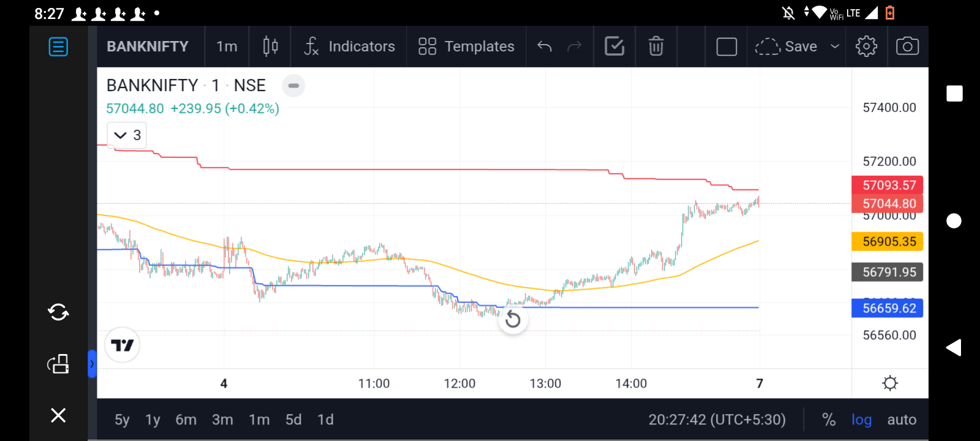
Task: Click date marker 4 on the time axis
Action: pyautogui.click(x=224, y=383)
